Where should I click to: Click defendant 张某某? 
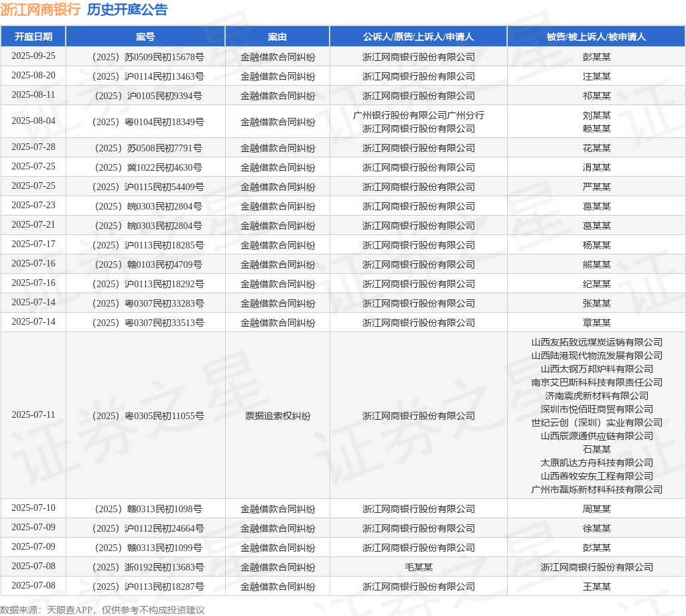pos(597,303)
